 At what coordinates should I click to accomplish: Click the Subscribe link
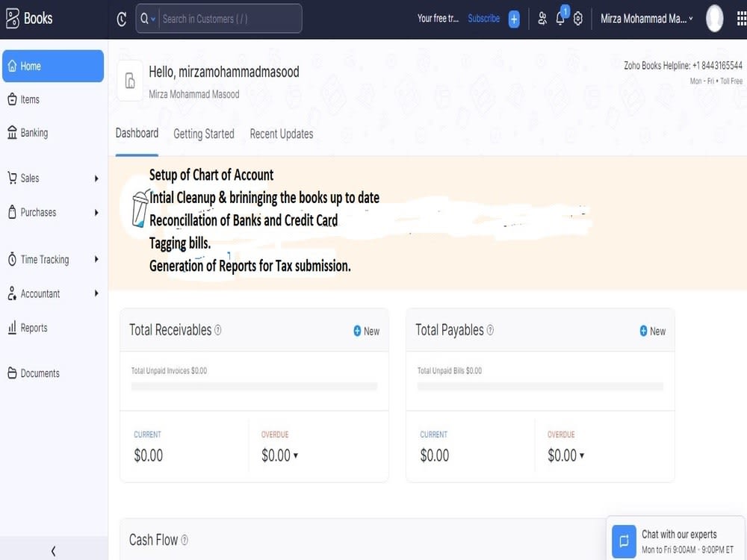tap(483, 19)
